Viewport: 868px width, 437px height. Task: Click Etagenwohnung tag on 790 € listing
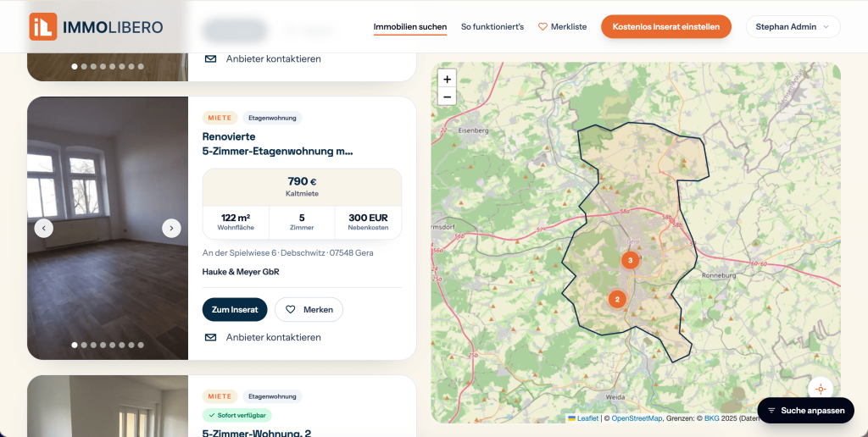272,118
